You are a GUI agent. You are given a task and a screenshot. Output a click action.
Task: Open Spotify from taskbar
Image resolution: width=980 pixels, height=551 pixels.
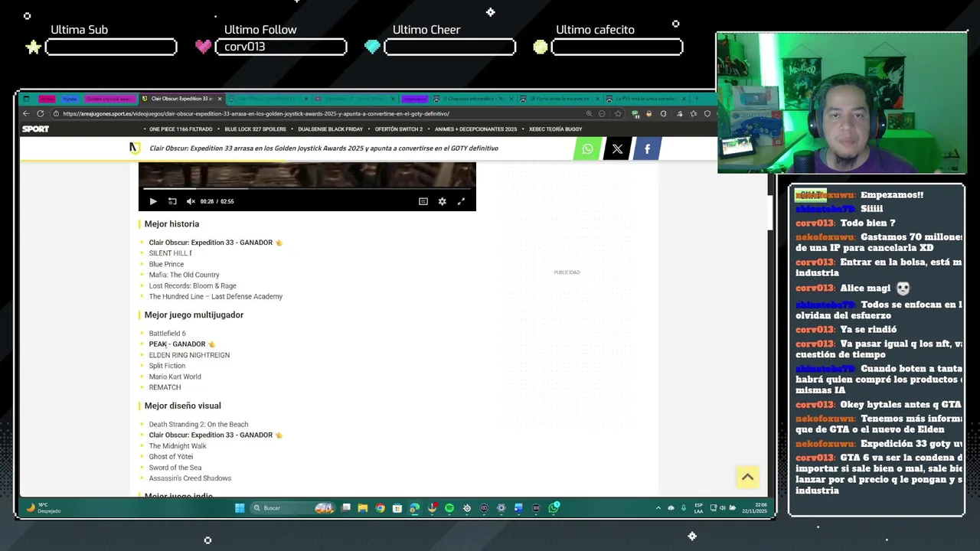449,508
